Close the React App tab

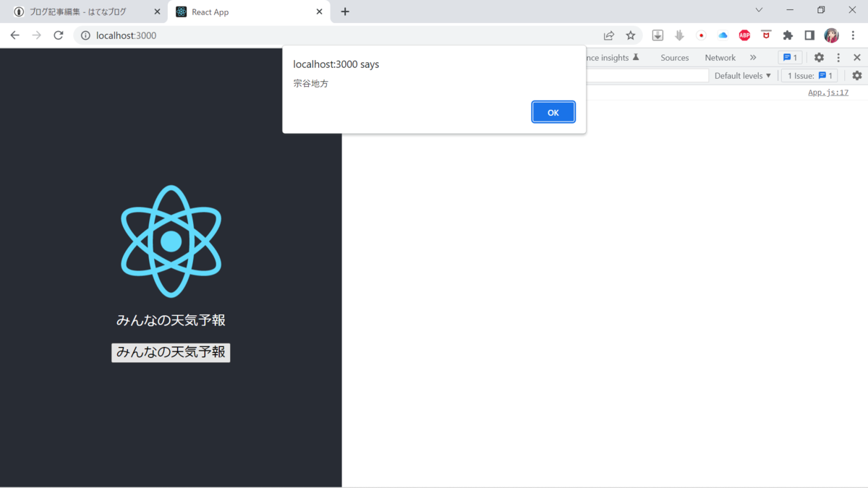[x=319, y=12]
